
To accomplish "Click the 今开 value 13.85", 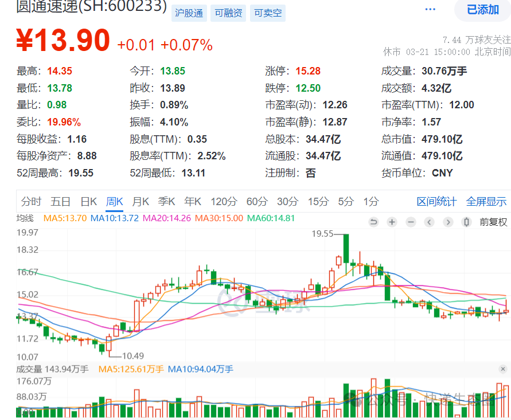I will pyautogui.click(x=173, y=71).
